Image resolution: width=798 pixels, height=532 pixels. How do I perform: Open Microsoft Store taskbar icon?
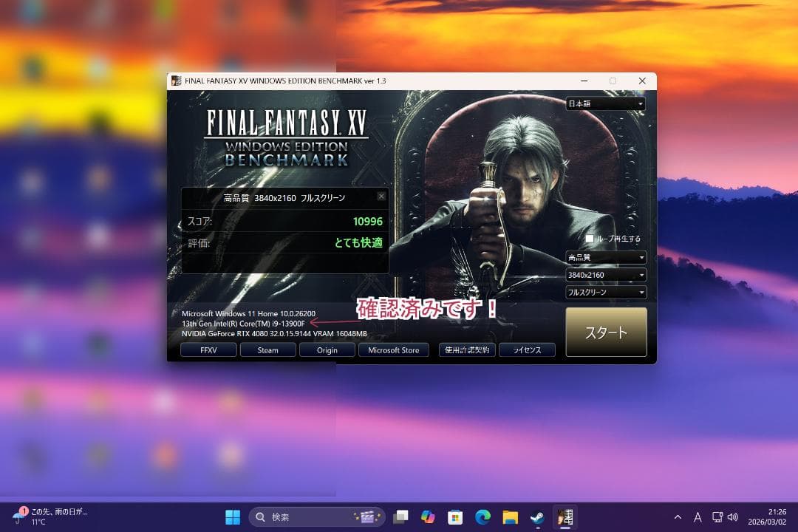tap(455, 517)
